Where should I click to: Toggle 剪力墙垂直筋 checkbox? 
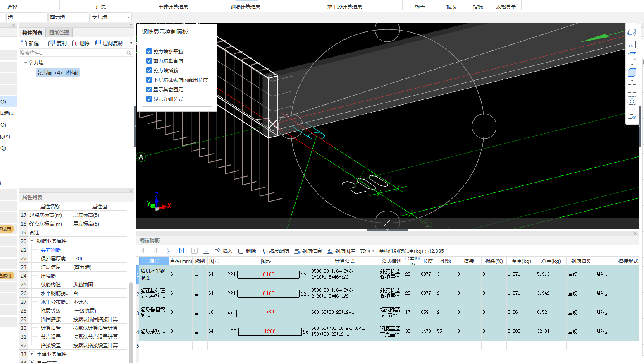(x=149, y=61)
